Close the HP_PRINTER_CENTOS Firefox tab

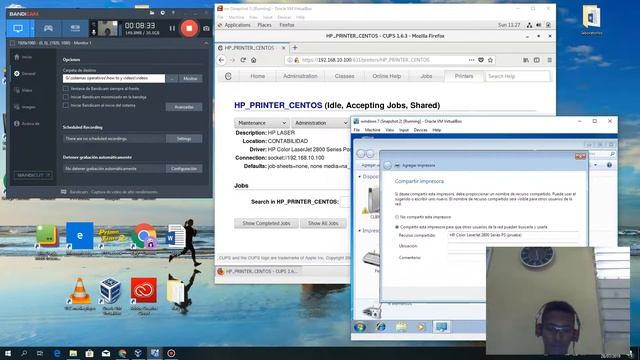[x=284, y=48]
